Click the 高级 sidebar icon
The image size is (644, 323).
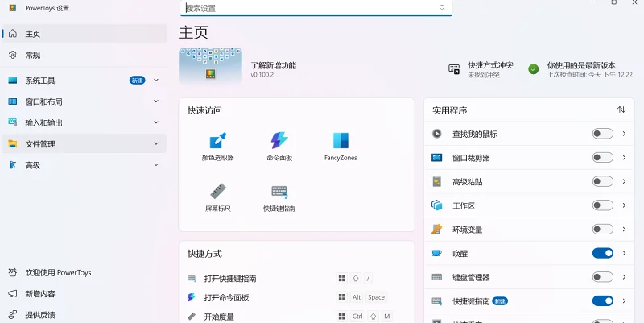(13, 165)
